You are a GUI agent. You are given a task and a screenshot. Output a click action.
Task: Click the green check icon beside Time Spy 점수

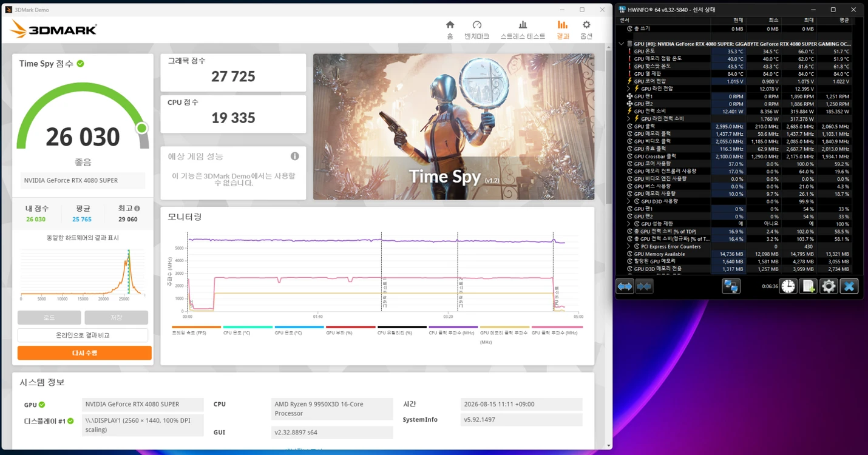click(x=80, y=64)
